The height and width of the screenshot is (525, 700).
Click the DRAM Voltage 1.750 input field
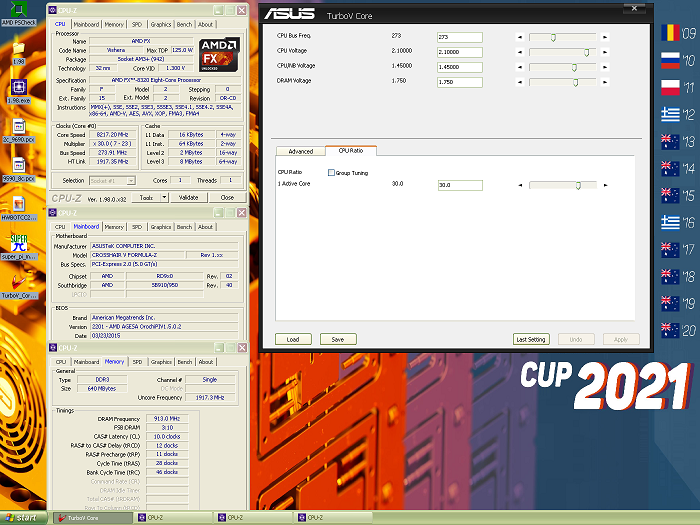[x=460, y=82]
